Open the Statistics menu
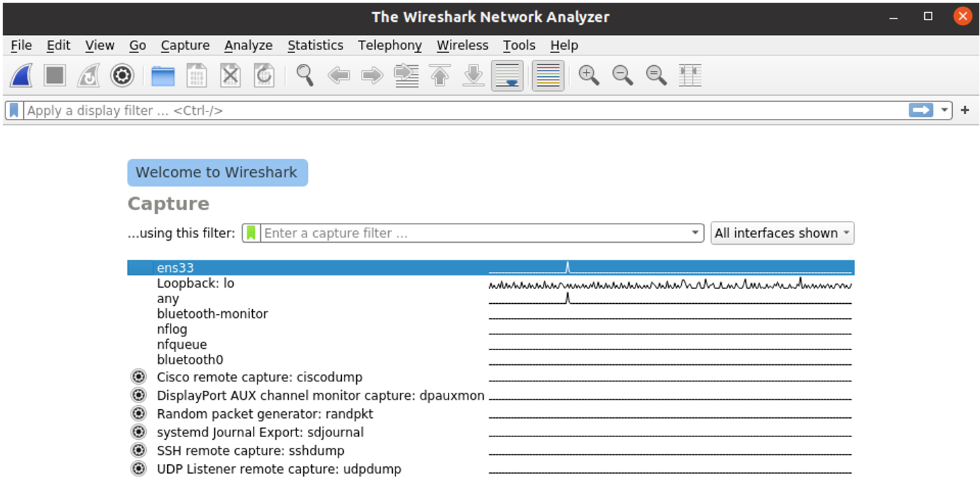The image size is (980, 486). click(315, 46)
